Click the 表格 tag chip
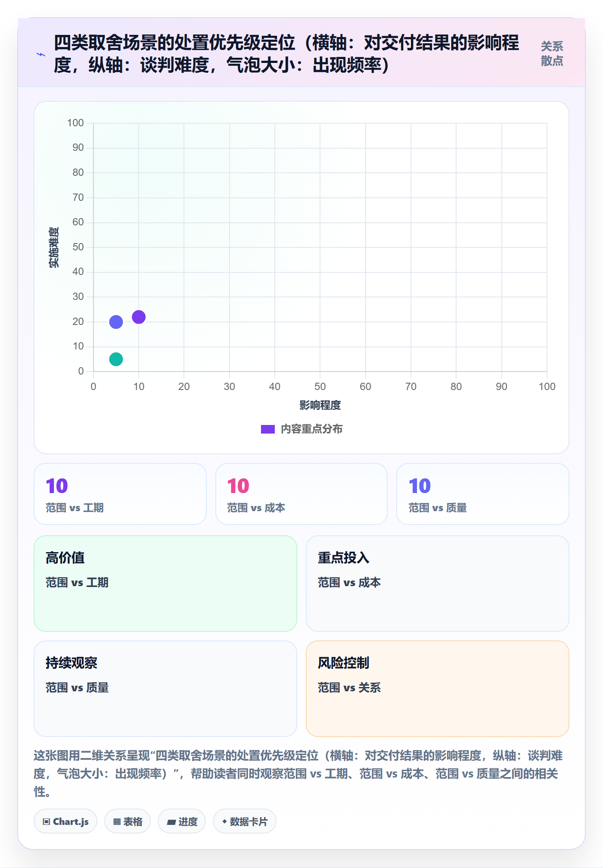603x868 pixels. (x=127, y=821)
